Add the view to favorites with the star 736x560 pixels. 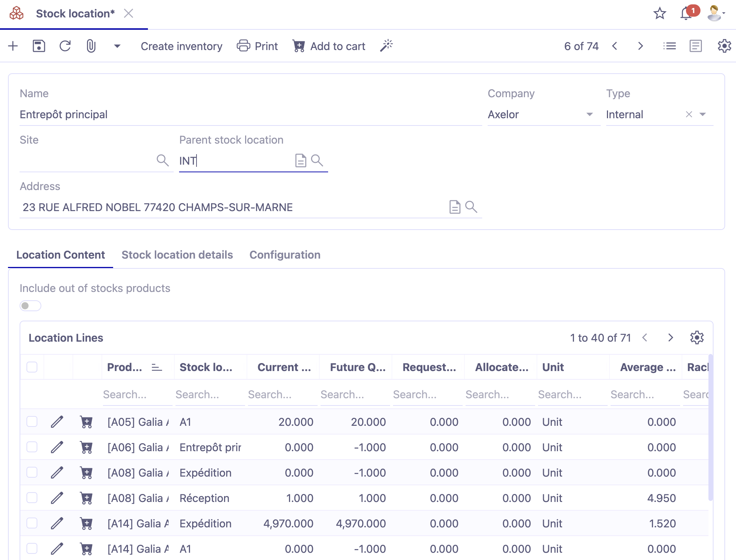659,13
